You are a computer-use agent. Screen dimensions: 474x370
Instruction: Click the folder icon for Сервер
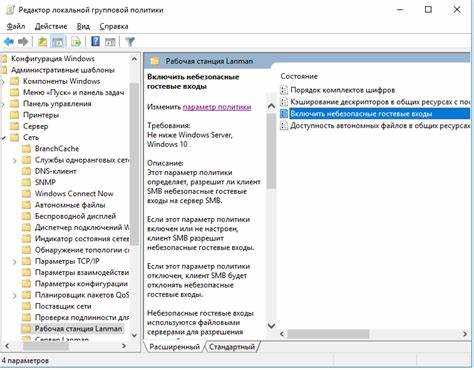click(x=14, y=126)
